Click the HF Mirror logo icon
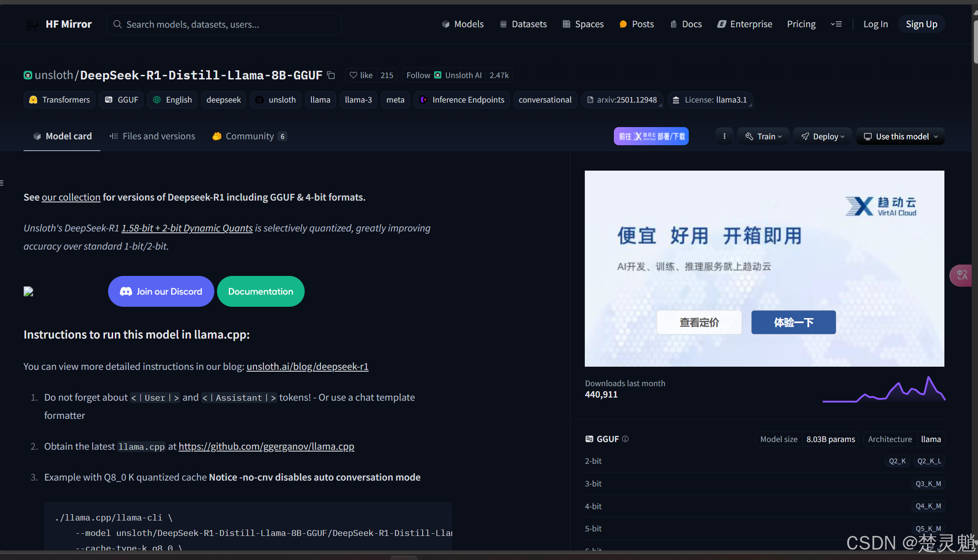 (32, 25)
